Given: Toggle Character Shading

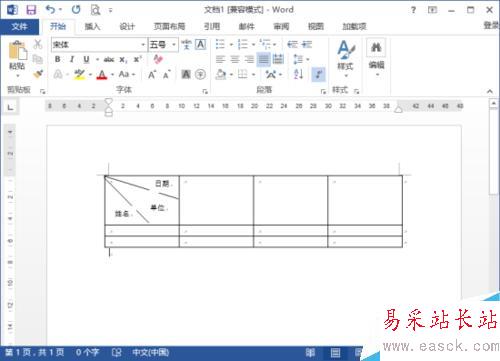Looking at the screenshot, I should 186,74.
